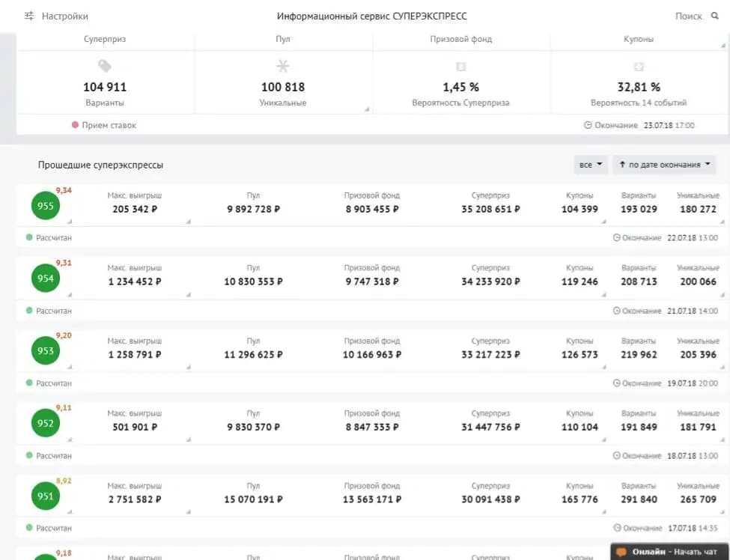Click Макс. выигрыш value 2 751 582 ₽

pyautogui.click(x=135, y=499)
